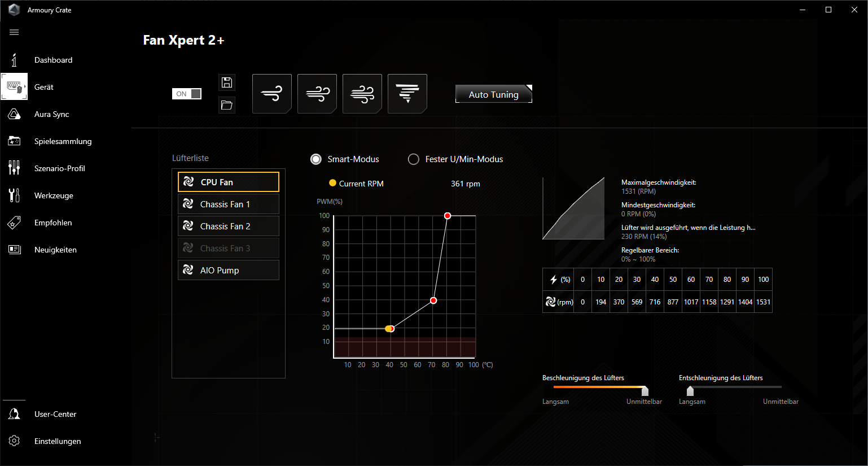Click the lightning power percent icon in table

click(554, 280)
